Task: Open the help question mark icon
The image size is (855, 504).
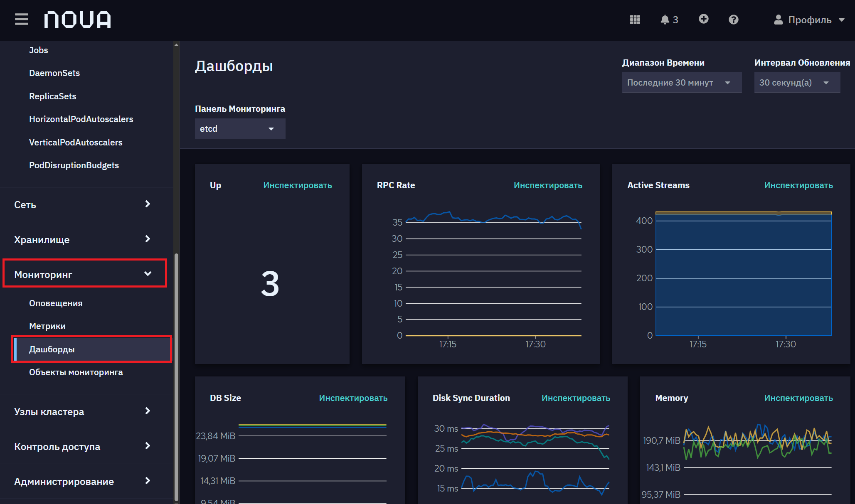Action: pos(733,20)
